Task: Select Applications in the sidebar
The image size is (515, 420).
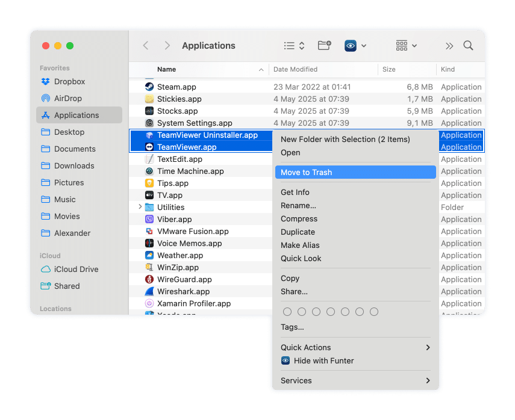Action: (x=79, y=115)
